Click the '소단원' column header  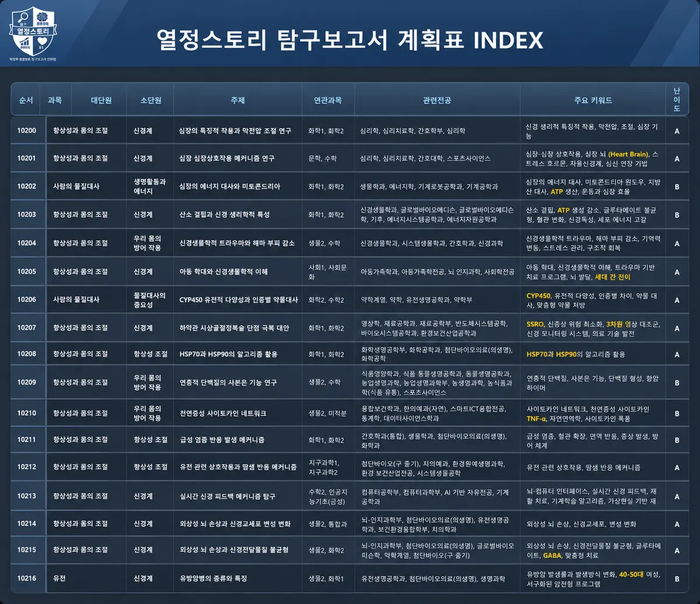(150, 100)
